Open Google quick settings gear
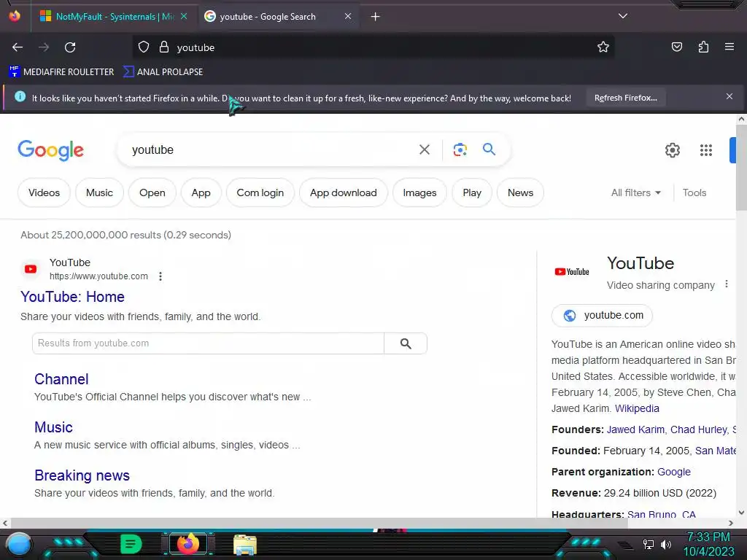747x560 pixels. pos(672,150)
